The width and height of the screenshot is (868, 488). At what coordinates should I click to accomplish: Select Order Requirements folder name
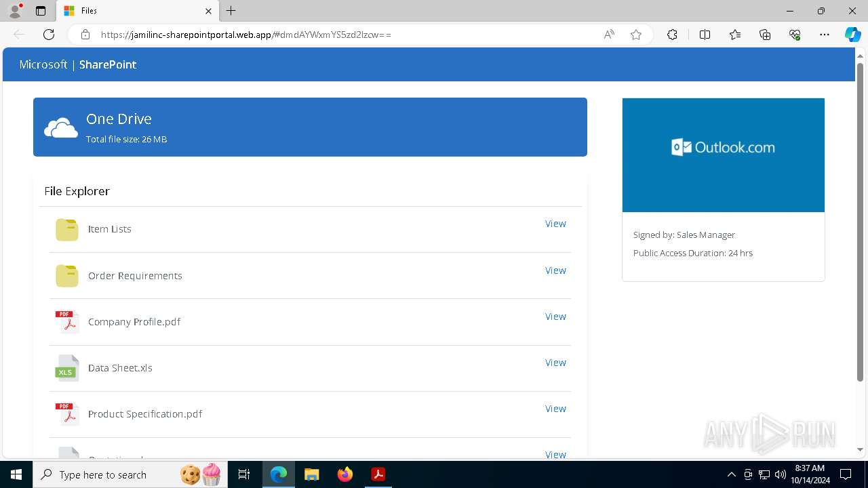[135, 276]
